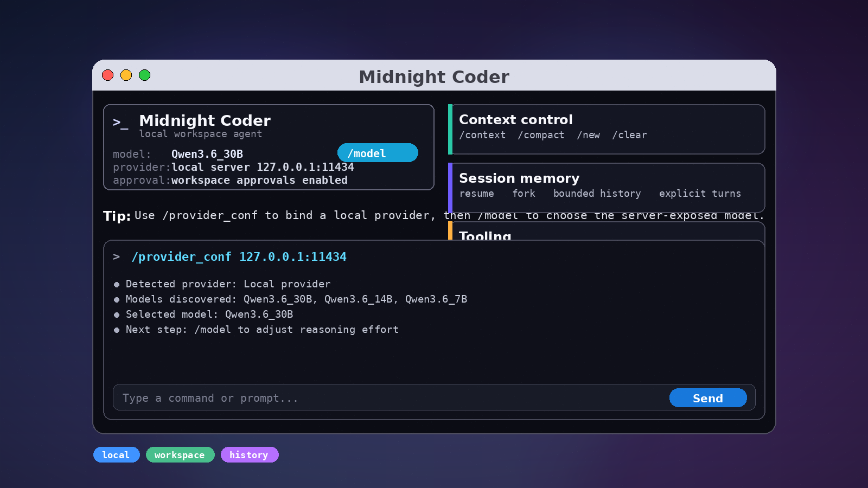The image size is (868, 488).
Task: Click the Context control card heading
Action: 515,119
